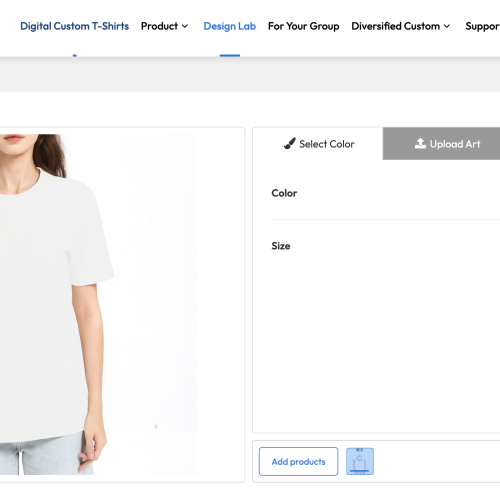Open the For Your Group page

303,26
